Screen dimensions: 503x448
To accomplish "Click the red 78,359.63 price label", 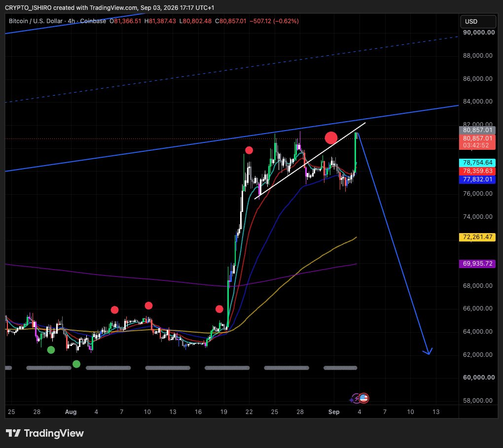I will tap(477, 171).
